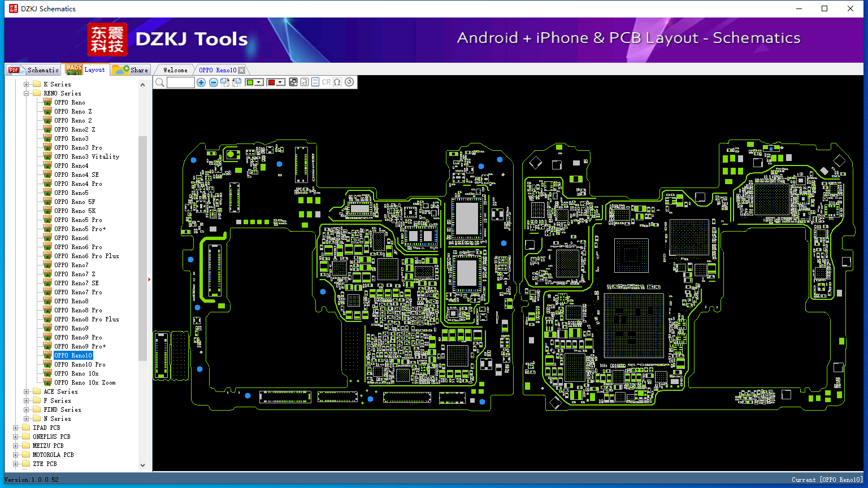Screen dimensions: 868x488
Task: Zoom out with the minus button
Action: (x=214, y=82)
